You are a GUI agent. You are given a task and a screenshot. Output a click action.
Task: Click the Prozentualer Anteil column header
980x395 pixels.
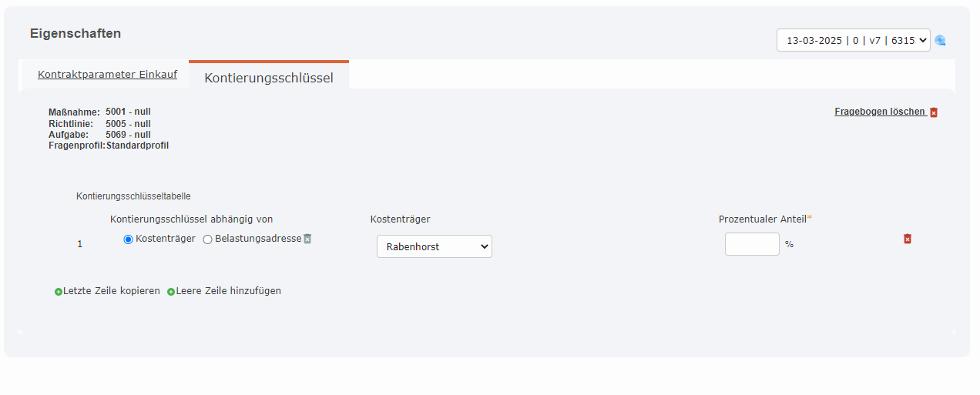tap(762, 219)
